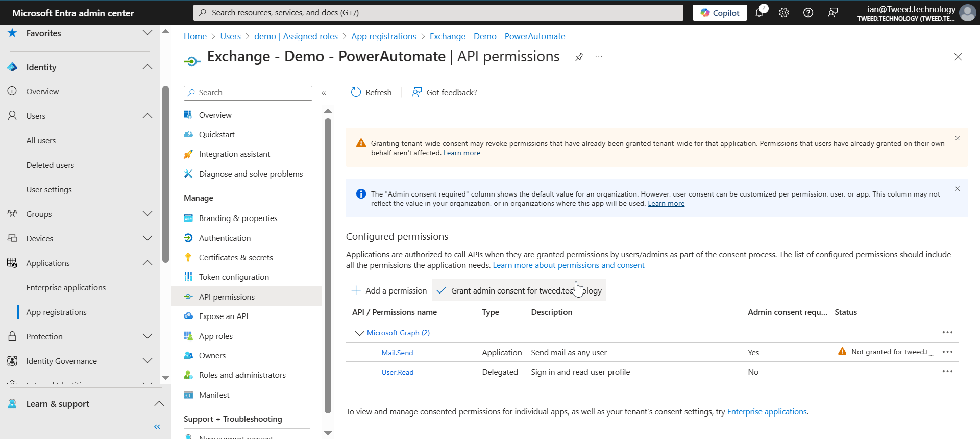Open ellipsis menu for Mail.Send row
Image resolution: width=980 pixels, height=439 pixels.
(x=948, y=352)
